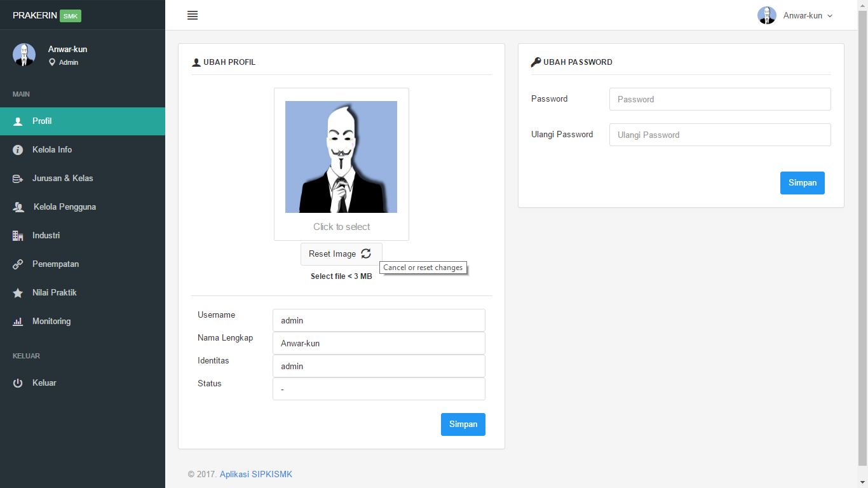Toggle the hamburger sidebar menu icon
This screenshot has height=488, width=868.
click(x=193, y=15)
